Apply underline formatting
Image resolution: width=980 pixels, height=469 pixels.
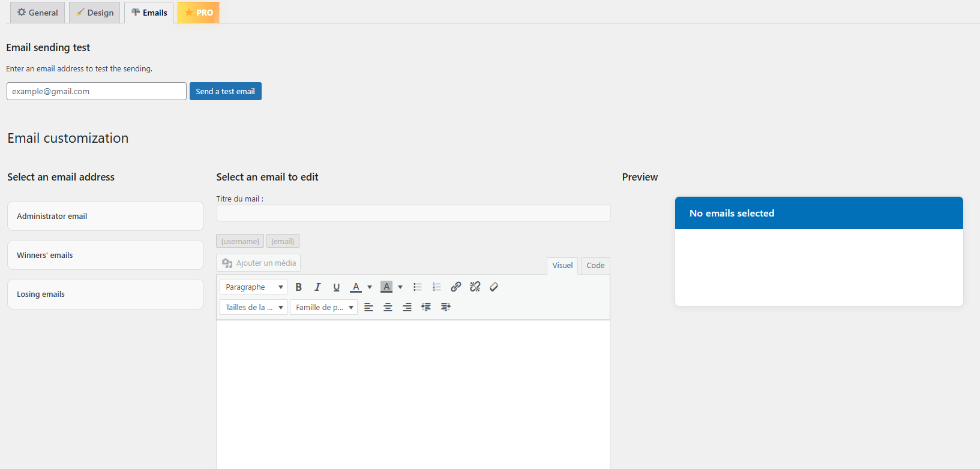(x=336, y=287)
